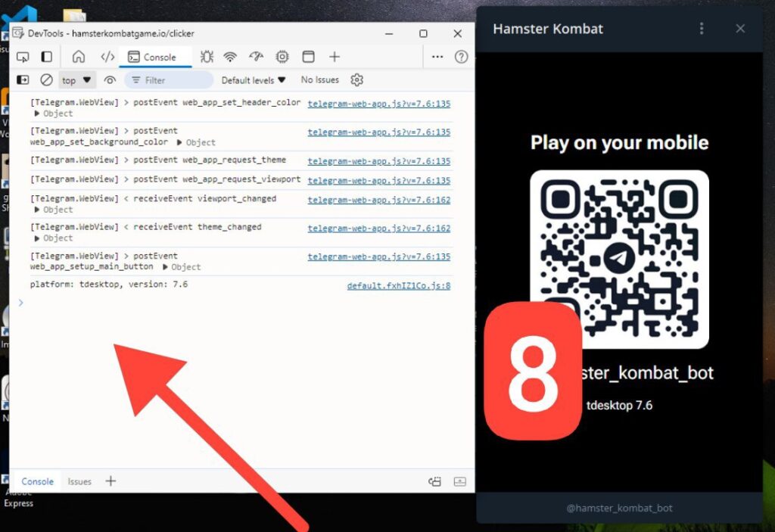Open source link for web_app_set_header_color log

(x=379, y=104)
